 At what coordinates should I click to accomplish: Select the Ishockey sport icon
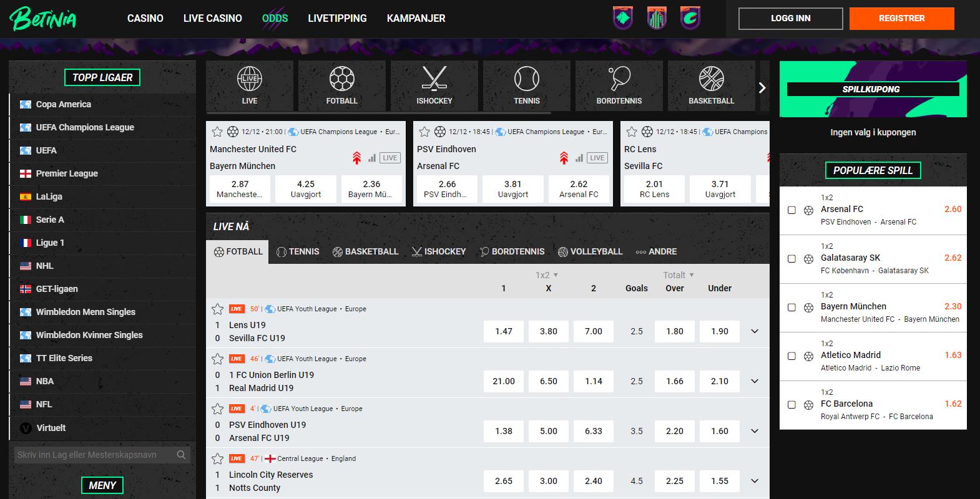(x=434, y=80)
